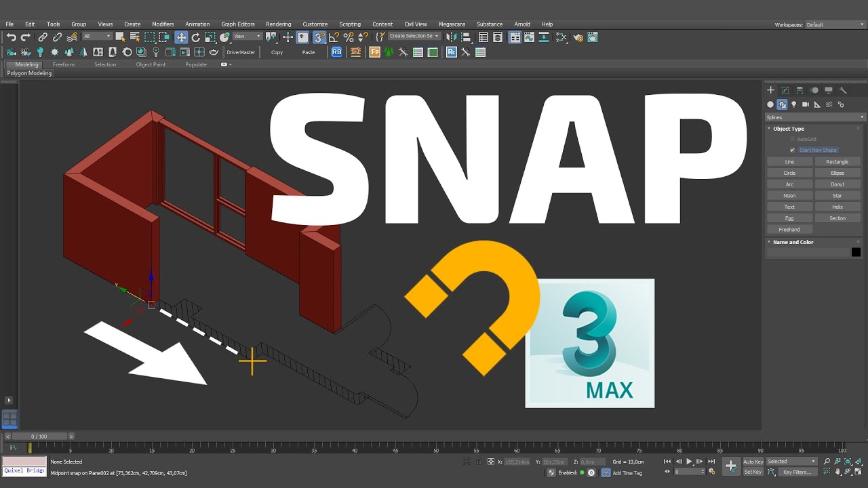The image size is (868, 488).
Task: Toggle the Auto Key button
Action: [753, 462]
